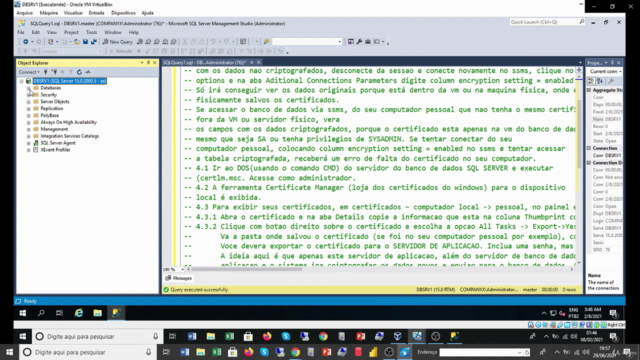The width and height of the screenshot is (640, 360).
Task: Toggle Object Explorer auto-hide pin
Action: 148,63
